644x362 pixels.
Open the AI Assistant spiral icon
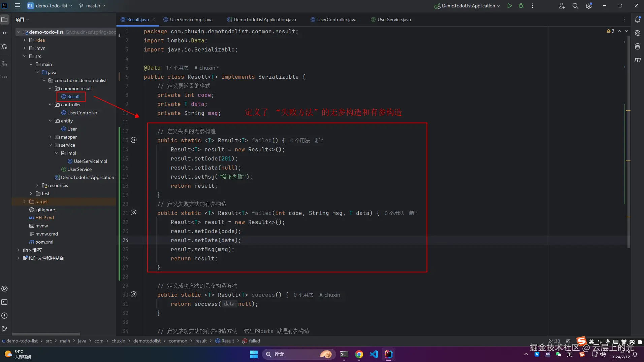(x=638, y=33)
